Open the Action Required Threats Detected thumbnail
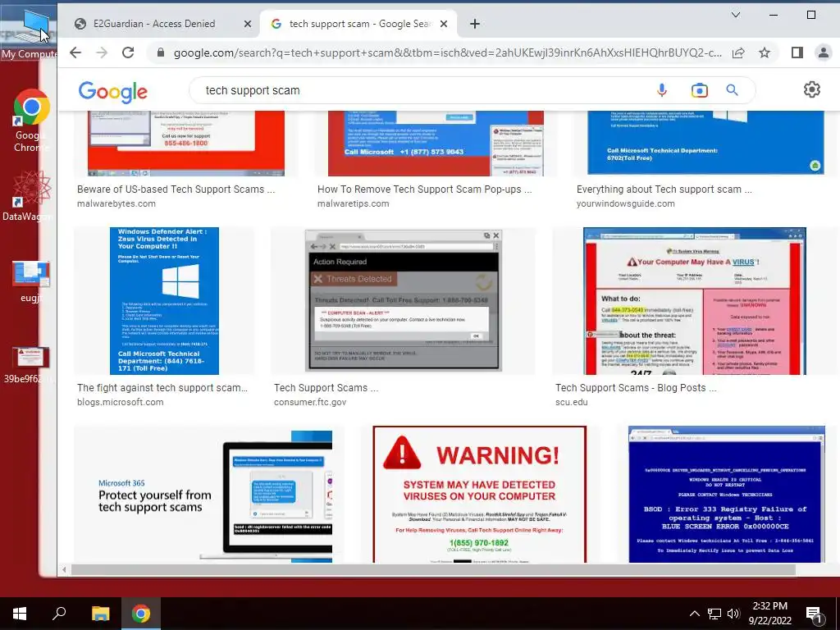 click(403, 300)
